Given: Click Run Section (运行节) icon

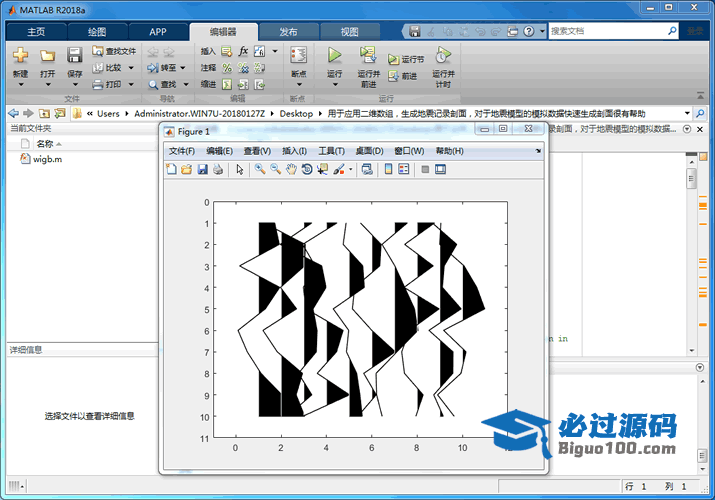Looking at the screenshot, I should click(x=393, y=59).
